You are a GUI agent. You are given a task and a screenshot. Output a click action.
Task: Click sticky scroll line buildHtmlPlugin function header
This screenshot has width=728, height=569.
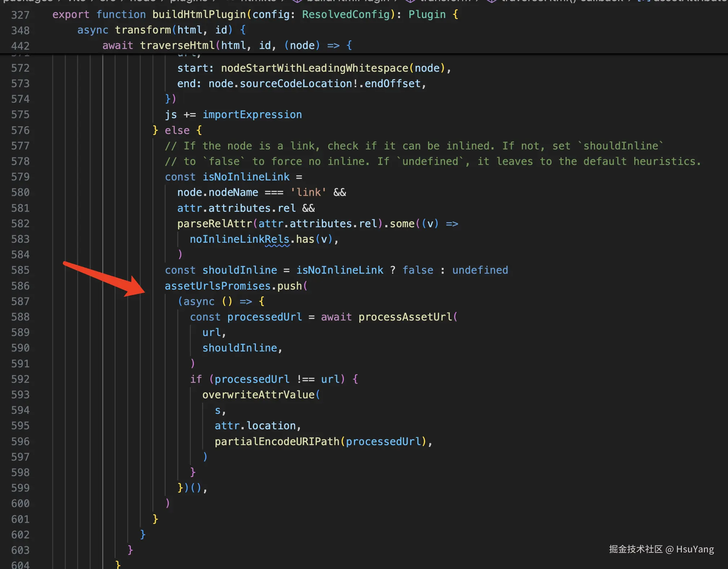pos(199,14)
